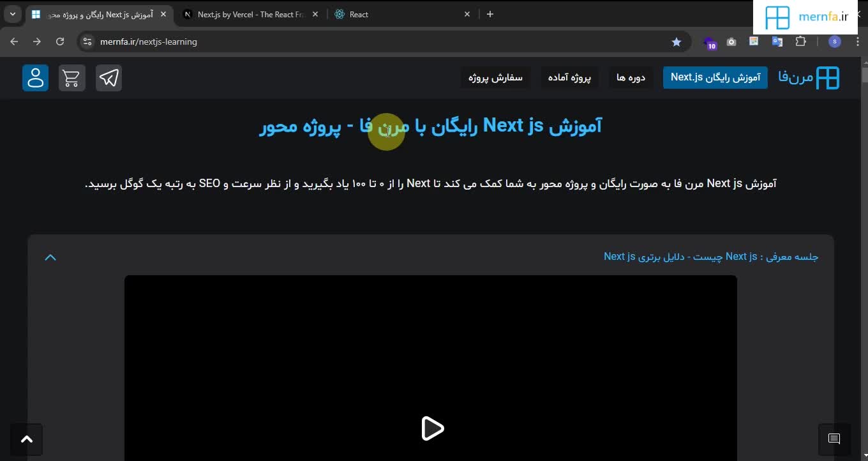The image size is (868, 461).
Task: Select the آموزش Next js رایگان browser tab
Action: pos(99,14)
